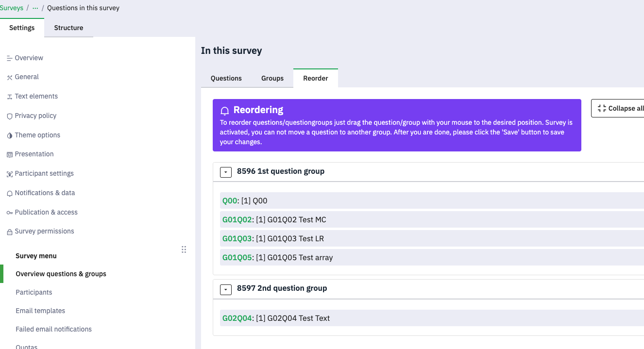Click the Privacy policy shield icon
Viewport: 644px width, 349px height.
pyautogui.click(x=9, y=116)
